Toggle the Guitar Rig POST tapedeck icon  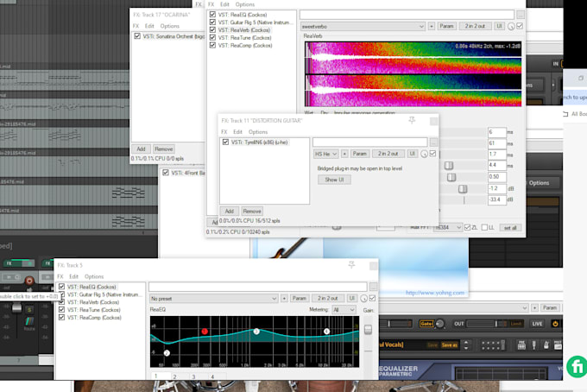[558, 345]
